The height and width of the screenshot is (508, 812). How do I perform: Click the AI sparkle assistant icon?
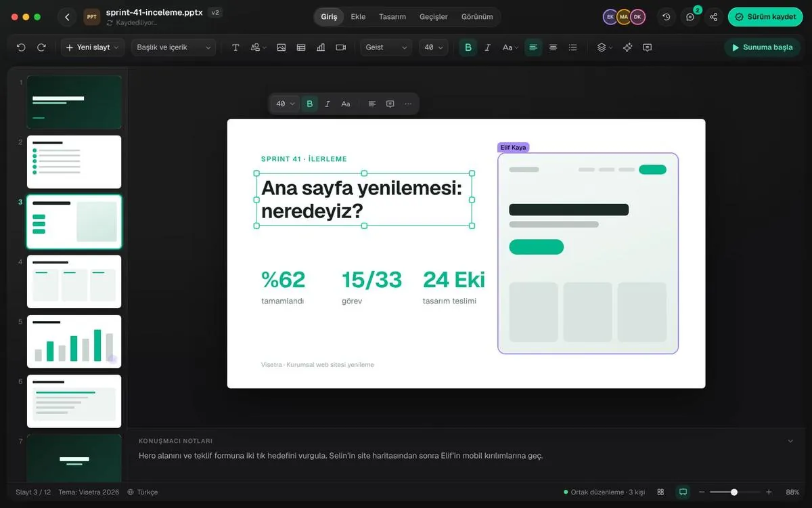627,47
